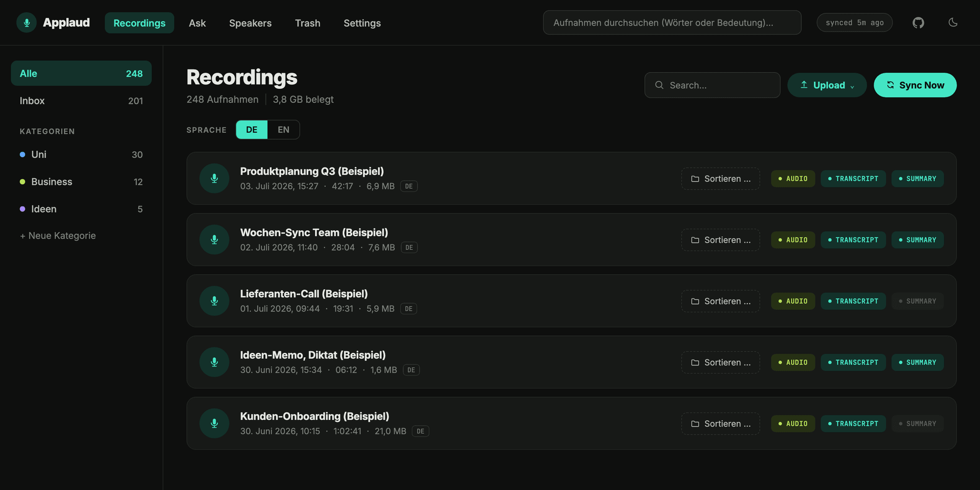The image size is (980, 490).
Task: Open Sortieren dropdown for Produktplanung Q3
Action: [x=721, y=179]
